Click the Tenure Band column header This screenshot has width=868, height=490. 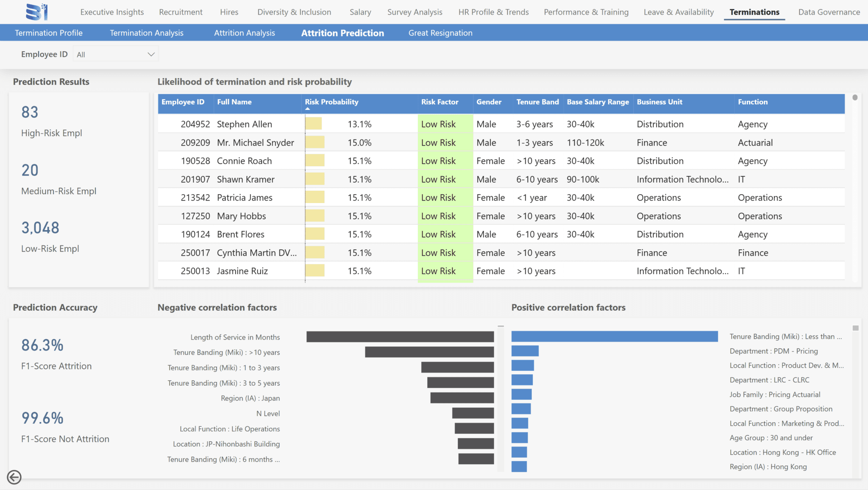(537, 102)
